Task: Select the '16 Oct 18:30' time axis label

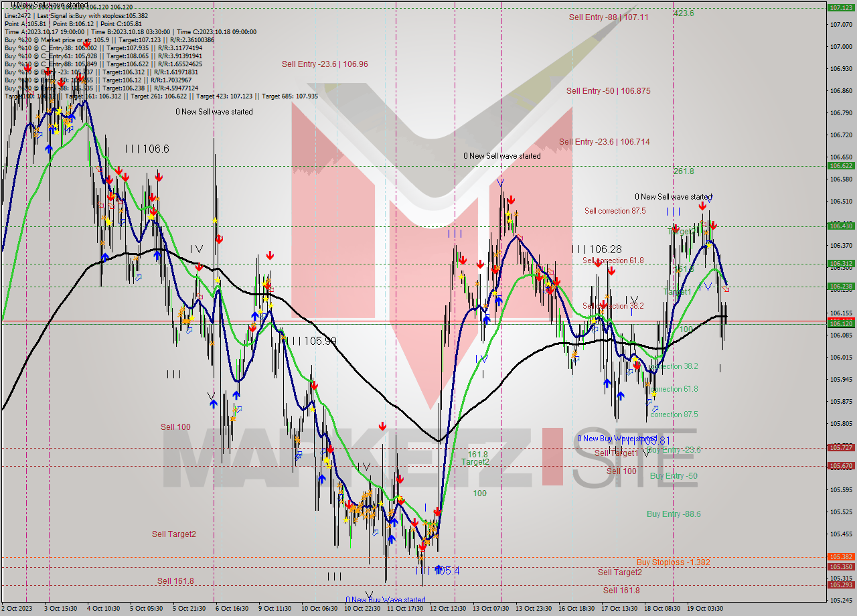Action: (576, 609)
